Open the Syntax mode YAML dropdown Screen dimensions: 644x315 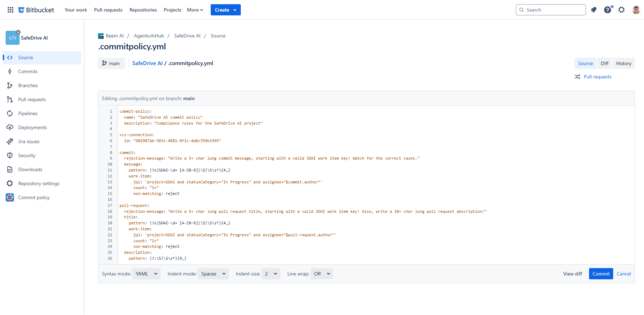(x=146, y=274)
